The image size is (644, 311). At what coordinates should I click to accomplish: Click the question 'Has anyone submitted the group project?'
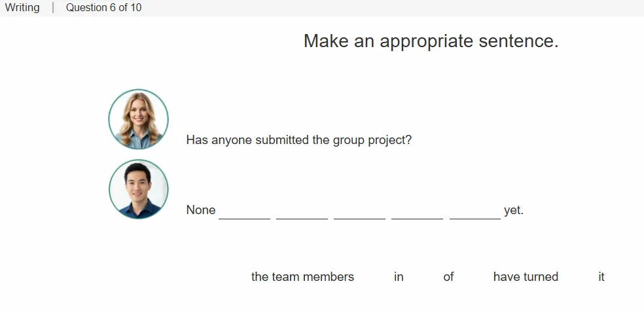[298, 140]
